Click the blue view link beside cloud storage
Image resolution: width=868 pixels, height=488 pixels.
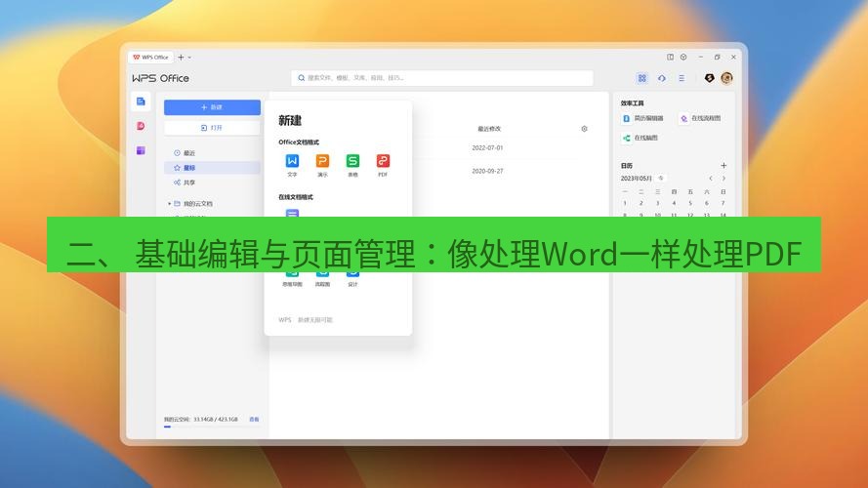[x=254, y=420]
